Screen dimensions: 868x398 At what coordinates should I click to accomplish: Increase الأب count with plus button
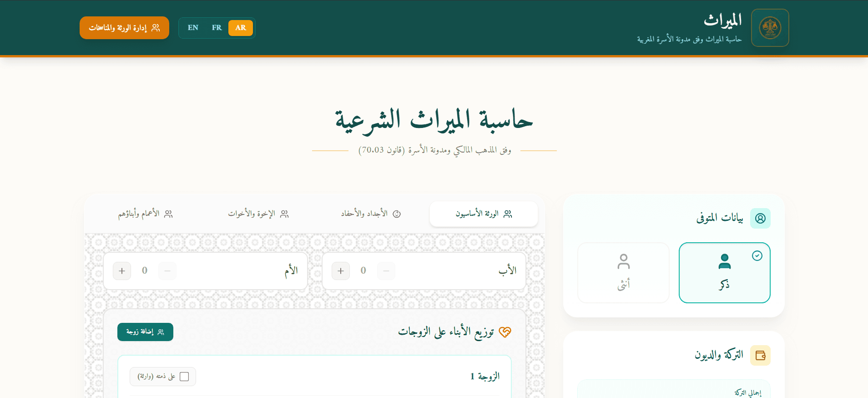tap(341, 271)
